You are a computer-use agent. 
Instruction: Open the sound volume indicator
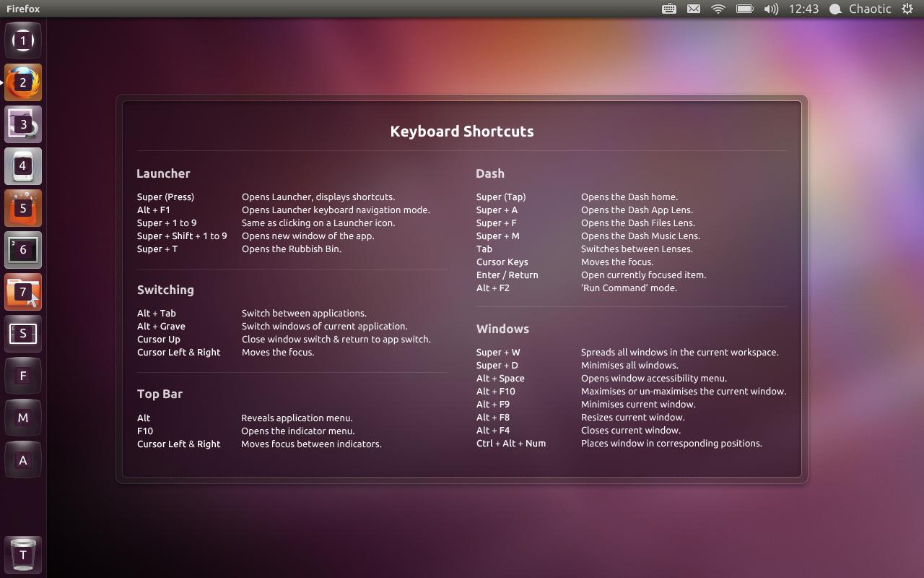tap(771, 9)
